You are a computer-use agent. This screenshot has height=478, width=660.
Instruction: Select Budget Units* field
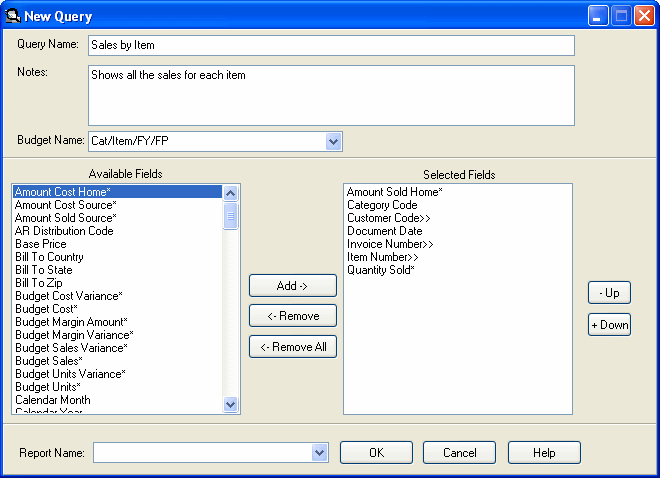click(117, 388)
